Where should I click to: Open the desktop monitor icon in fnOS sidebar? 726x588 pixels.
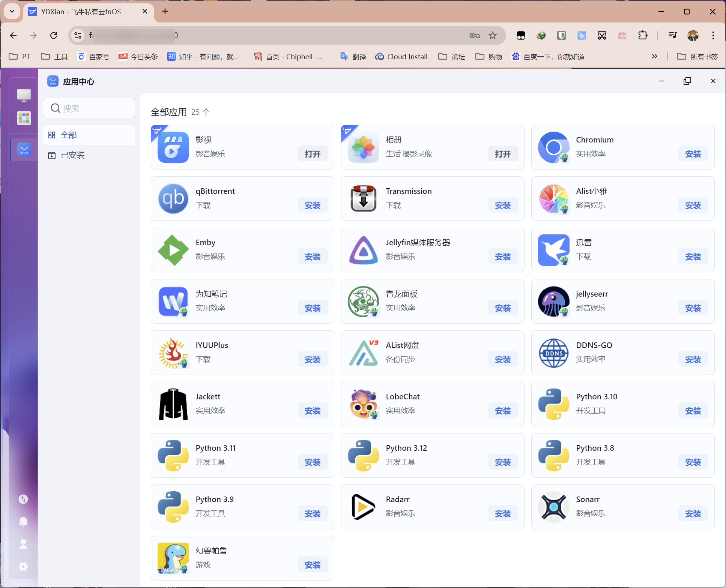24,95
